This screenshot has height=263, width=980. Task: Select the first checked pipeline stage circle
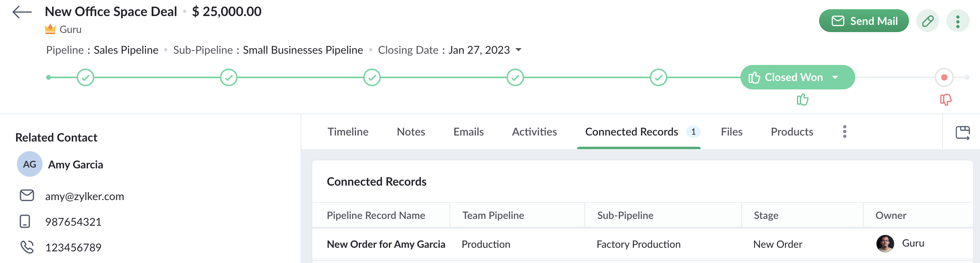(85, 77)
